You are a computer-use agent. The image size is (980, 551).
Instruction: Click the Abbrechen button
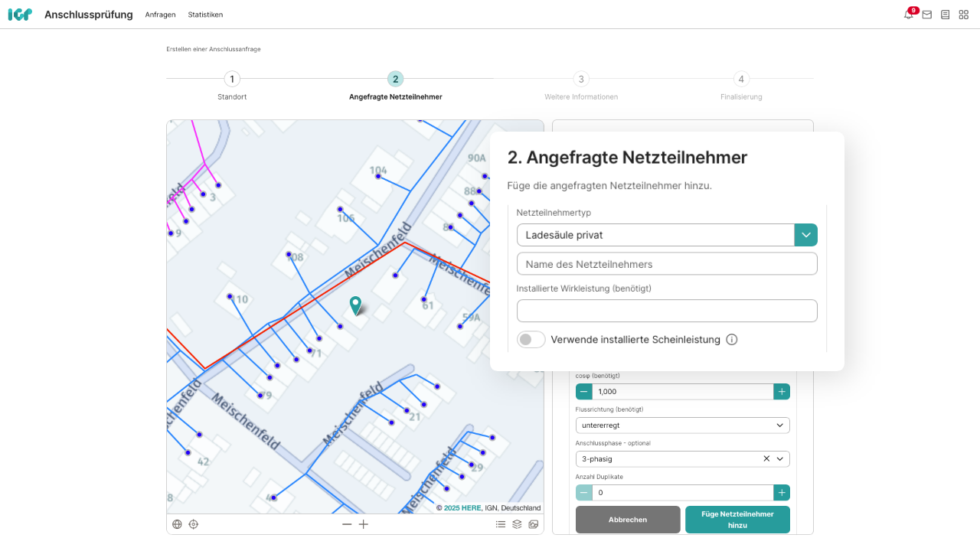tap(628, 520)
